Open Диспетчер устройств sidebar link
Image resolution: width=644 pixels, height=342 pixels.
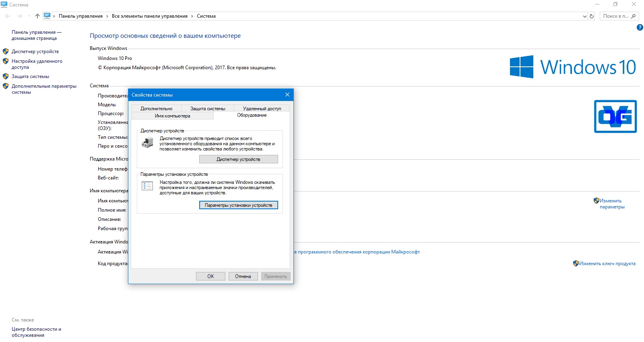coord(35,52)
